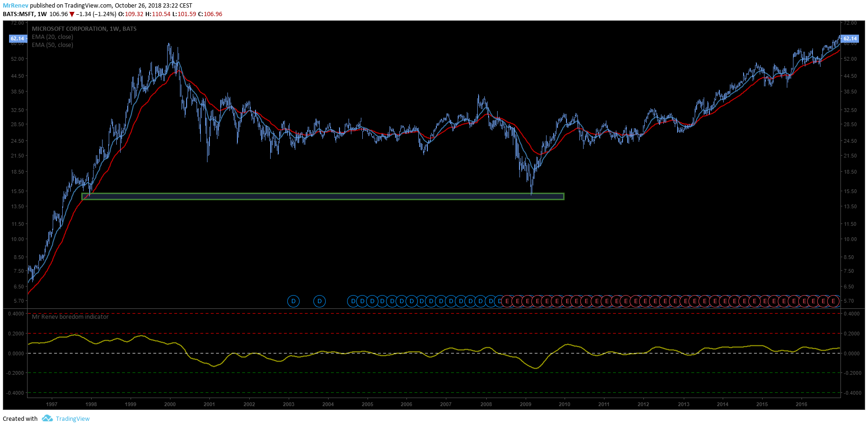Click the 21.50 label on left price axis
The width and height of the screenshot is (868, 427).
pyautogui.click(x=18, y=156)
